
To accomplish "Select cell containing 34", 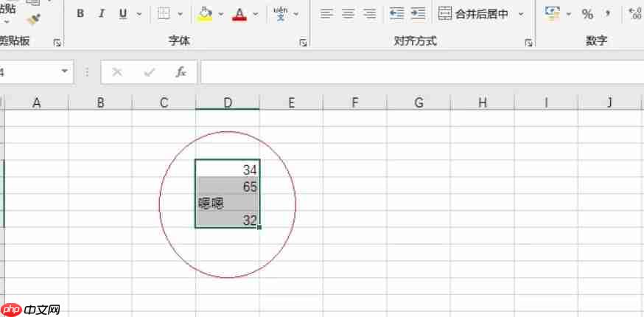I will click(228, 169).
